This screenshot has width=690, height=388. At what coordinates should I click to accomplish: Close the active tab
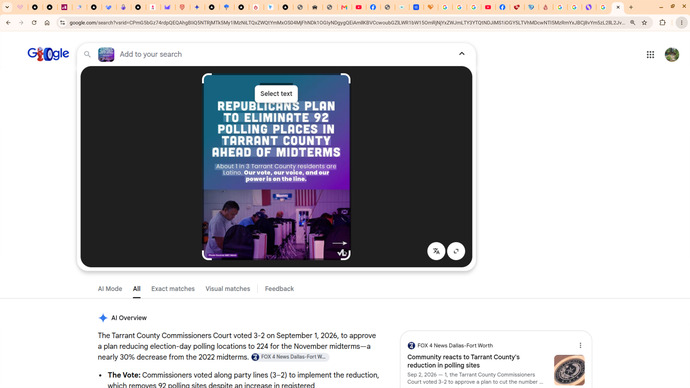point(618,7)
